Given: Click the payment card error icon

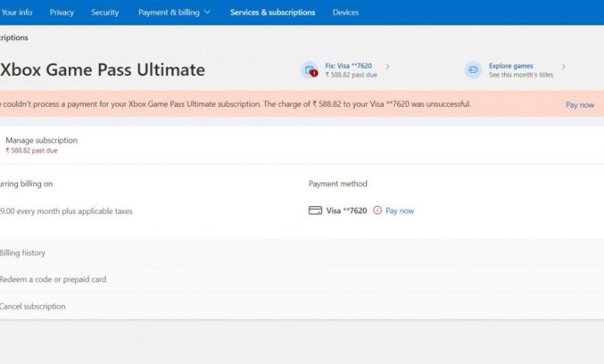Looking at the screenshot, I should click(x=310, y=70).
